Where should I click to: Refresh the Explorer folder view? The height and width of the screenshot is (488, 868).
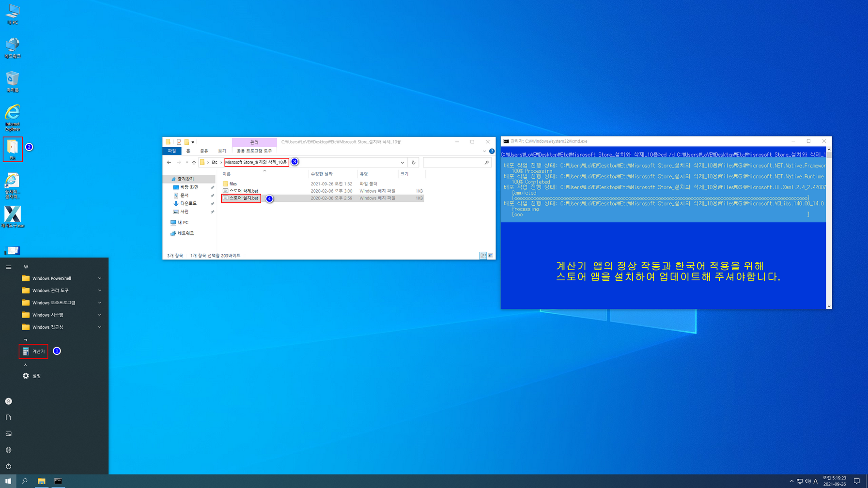pyautogui.click(x=413, y=162)
